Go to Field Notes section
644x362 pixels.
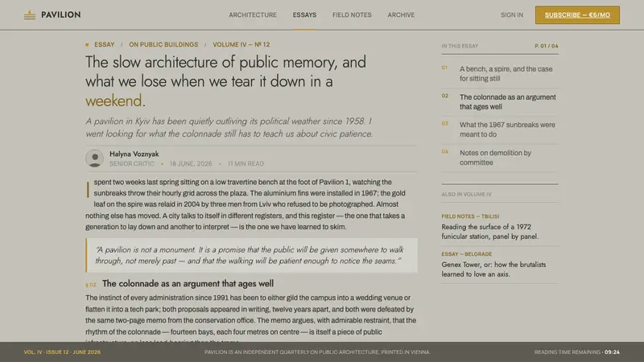352,14
